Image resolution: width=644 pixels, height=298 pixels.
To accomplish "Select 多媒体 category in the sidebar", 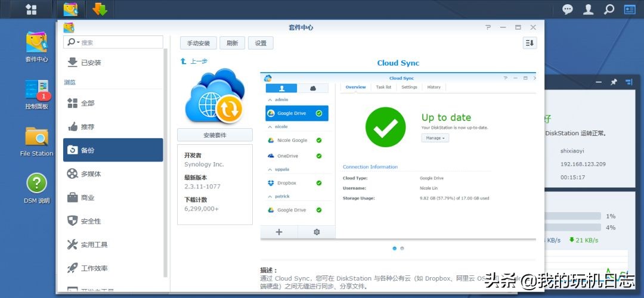I will pyautogui.click(x=113, y=174).
